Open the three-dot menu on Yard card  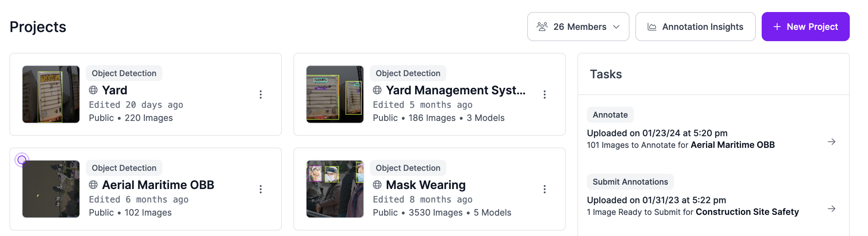pyautogui.click(x=261, y=94)
